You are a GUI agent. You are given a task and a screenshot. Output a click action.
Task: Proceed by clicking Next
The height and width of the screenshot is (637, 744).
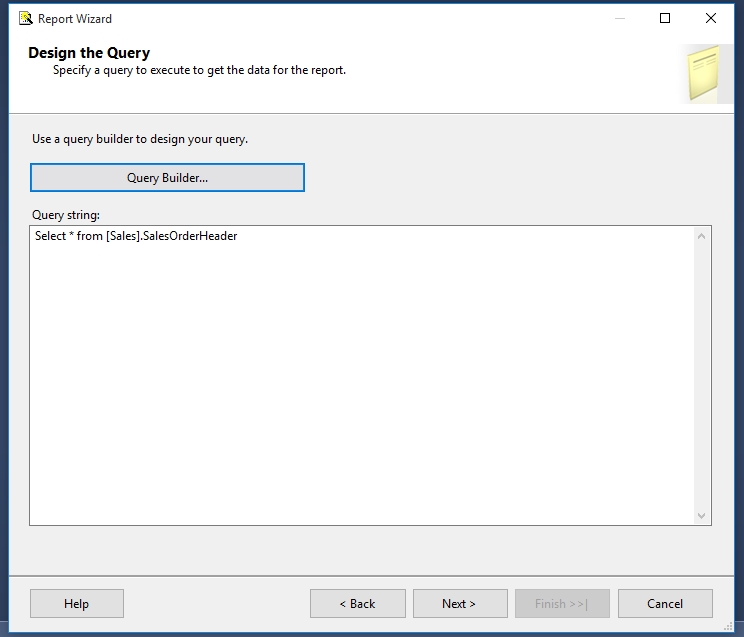point(459,603)
